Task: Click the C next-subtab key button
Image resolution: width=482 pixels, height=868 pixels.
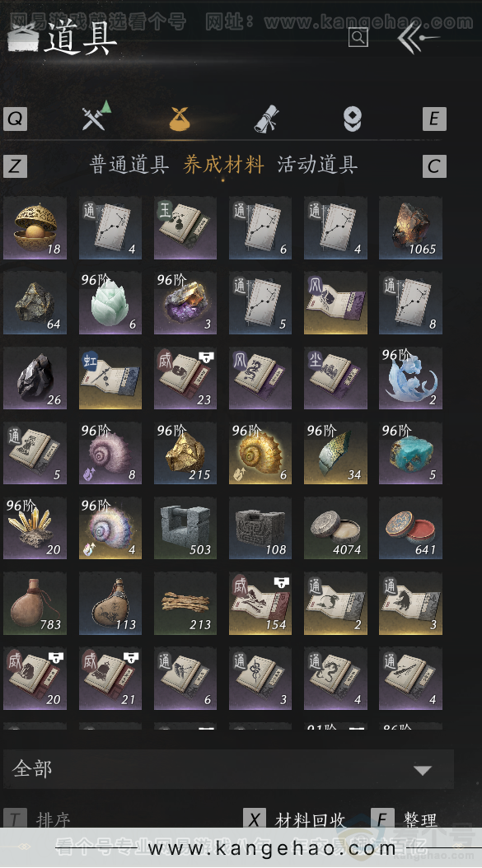Action: [433, 166]
